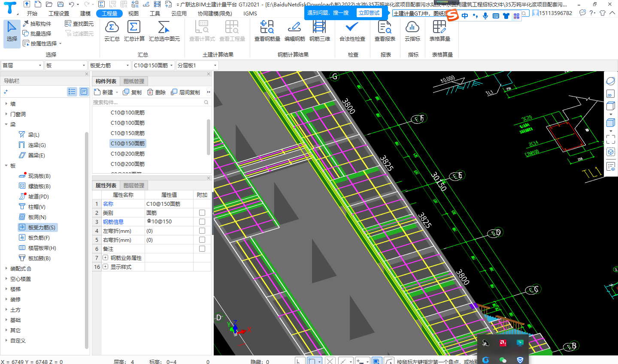Open the 板 component type dropdown
618x364 pixels.
point(66,65)
